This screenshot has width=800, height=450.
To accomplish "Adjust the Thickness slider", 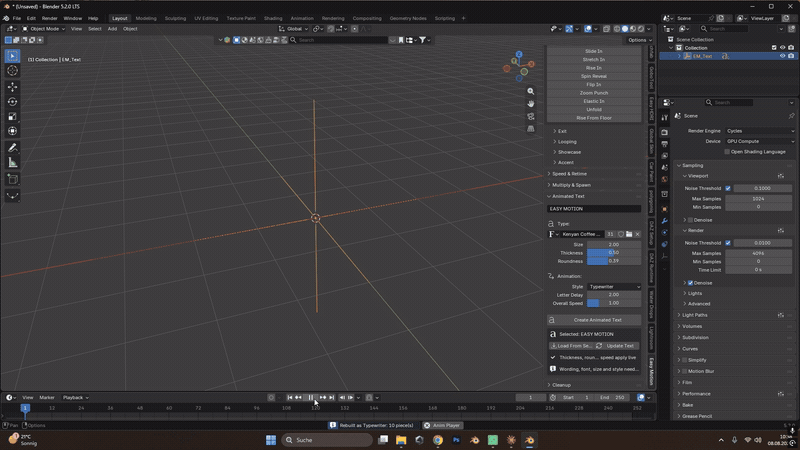I will [614, 253].
